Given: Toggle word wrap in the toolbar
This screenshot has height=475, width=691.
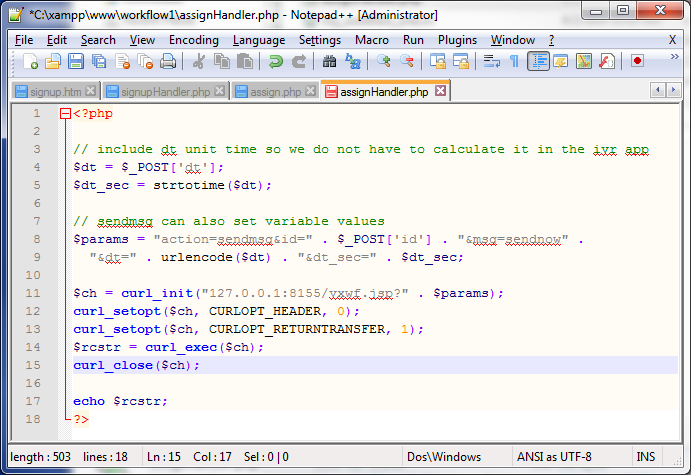Looking at the screenshot, I should pos(491,61).
